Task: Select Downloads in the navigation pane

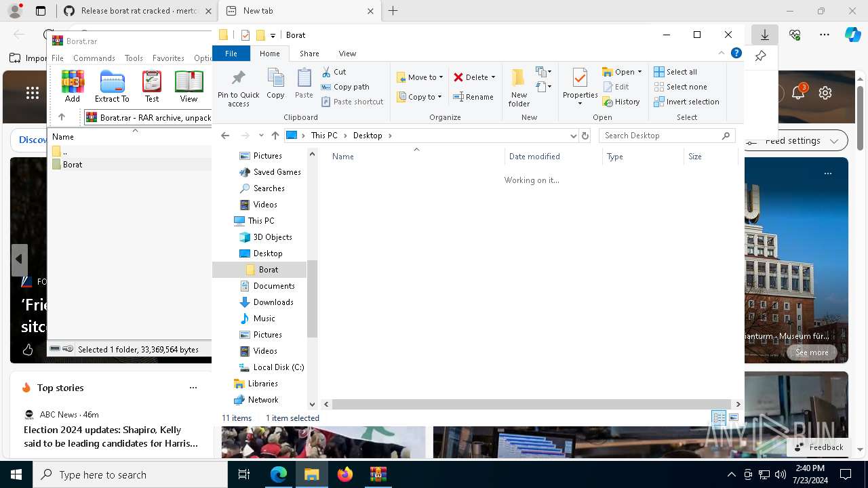Action: coord(273,302)
